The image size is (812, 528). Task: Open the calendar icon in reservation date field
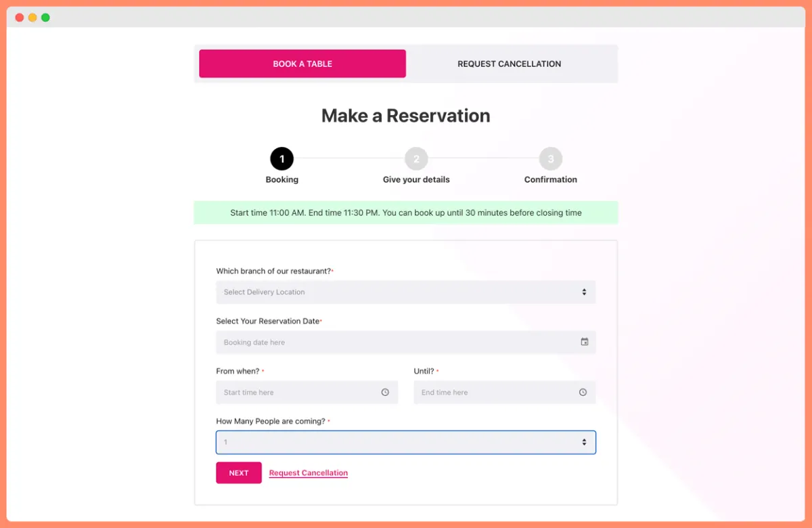click(x=585, y=342)
